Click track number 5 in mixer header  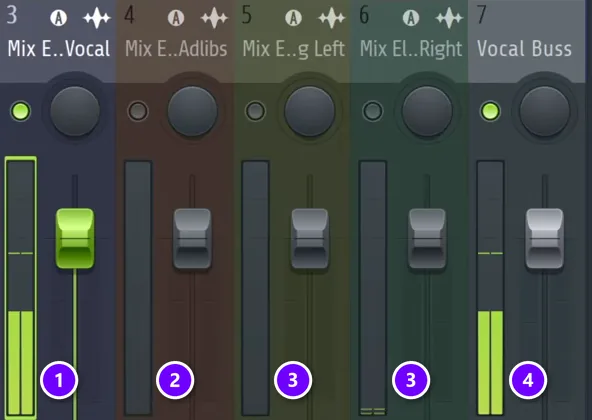tap(247, 15)
